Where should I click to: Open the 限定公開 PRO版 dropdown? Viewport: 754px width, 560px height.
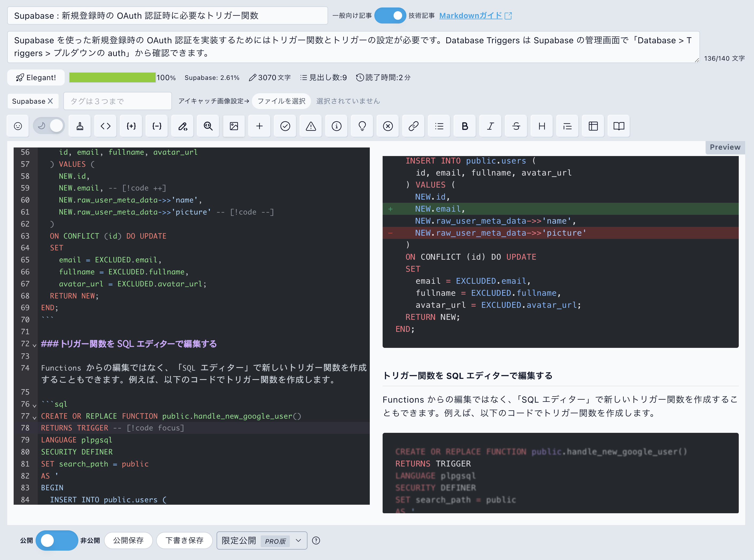262,540
